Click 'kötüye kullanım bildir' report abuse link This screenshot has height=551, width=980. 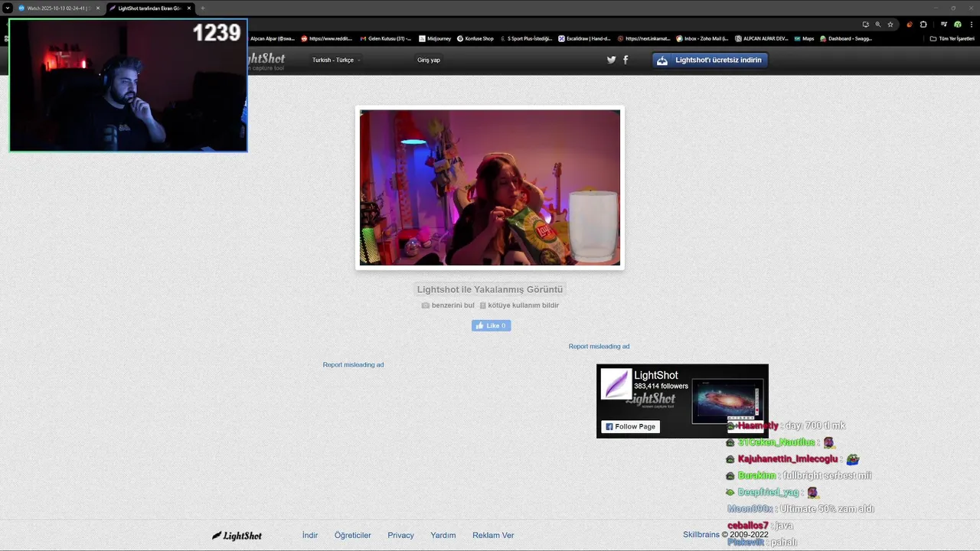pos(519,305)
